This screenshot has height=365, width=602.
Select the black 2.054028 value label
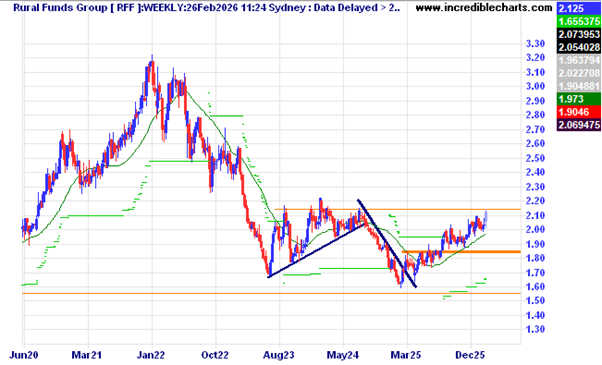coord(579,47)
